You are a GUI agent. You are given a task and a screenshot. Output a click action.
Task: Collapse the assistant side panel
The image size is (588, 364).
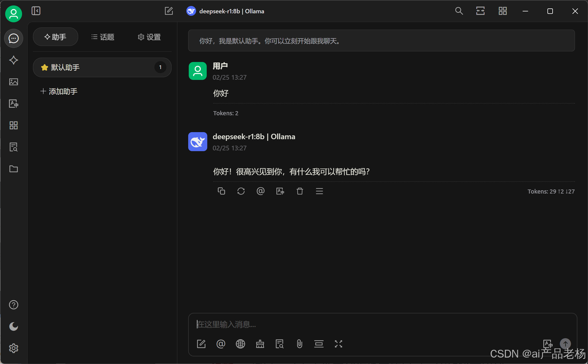[x=36, y=11]
